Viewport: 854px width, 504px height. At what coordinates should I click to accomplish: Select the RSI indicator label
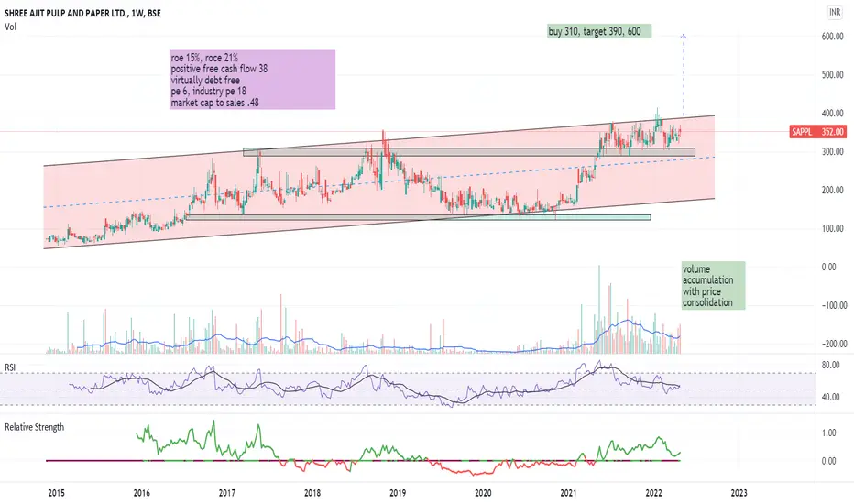[x=10, y=367]
